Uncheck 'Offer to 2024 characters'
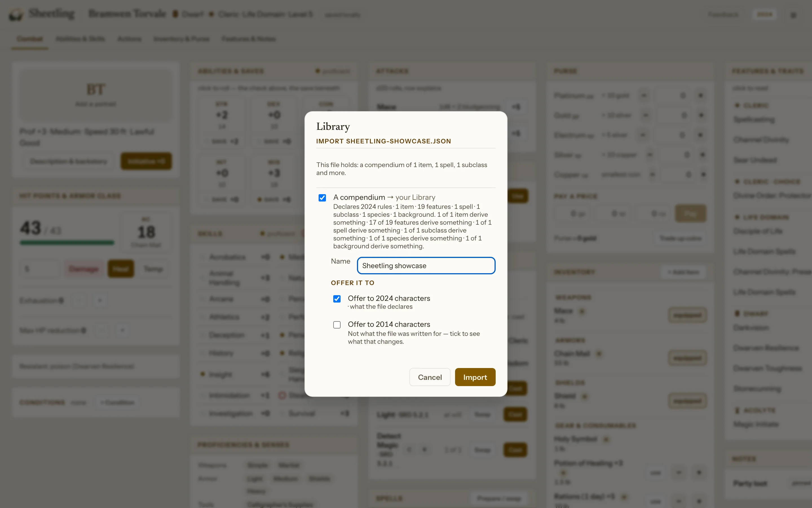The width and height of the screenshot is (812, 508). pyautogui.click(x=337, y=299)
